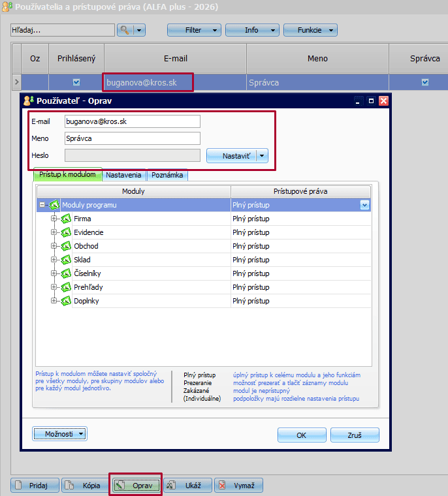This screenshot has width=448, height=496.
Task: Click the Firma module icon
Action: (66, 219)
